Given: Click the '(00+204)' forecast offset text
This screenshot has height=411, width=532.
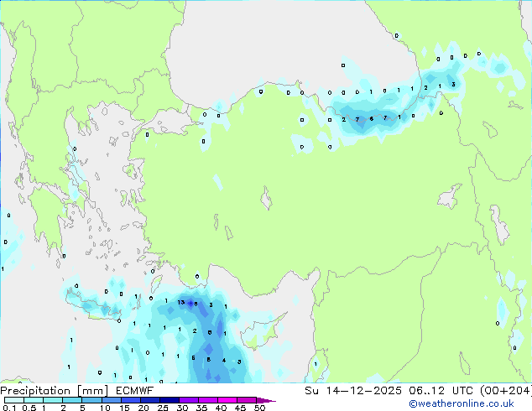Looking at the screenshot, I should coord(506,391).
